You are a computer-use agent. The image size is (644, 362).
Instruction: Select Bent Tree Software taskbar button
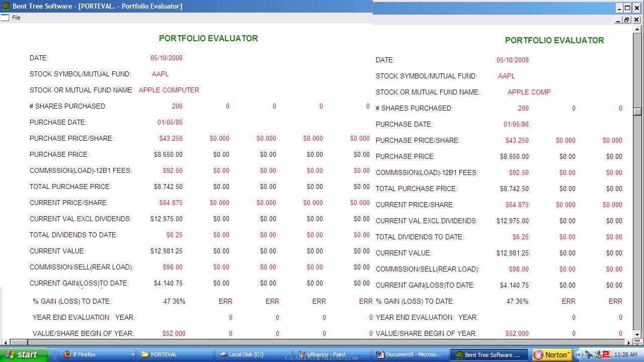coord(489,354)
